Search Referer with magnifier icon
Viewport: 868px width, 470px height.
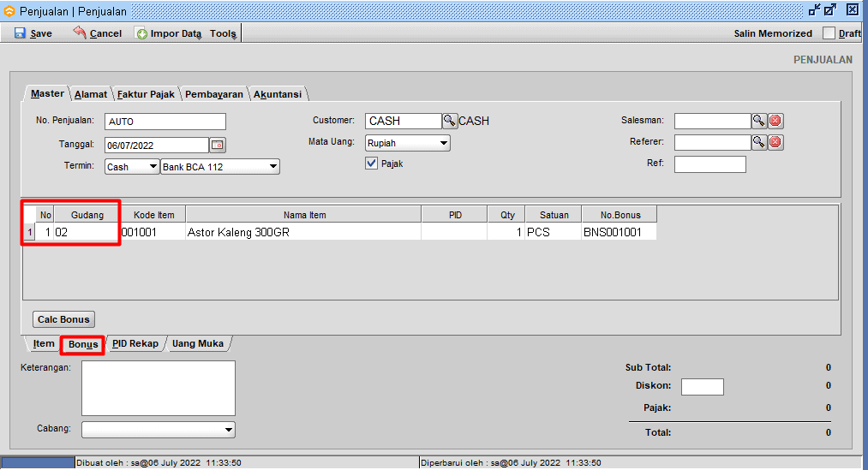pyautogui.click(x=759, y=142)
